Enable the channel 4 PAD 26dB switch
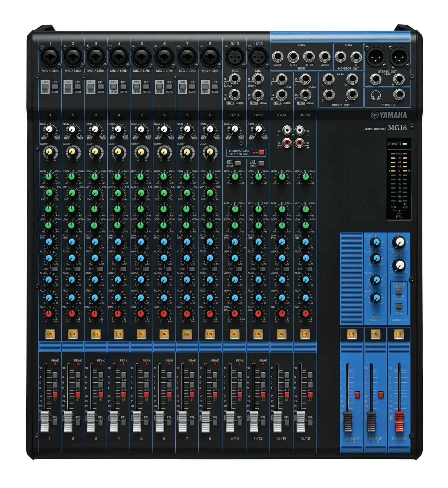448x488 pixels. [114, 87]
